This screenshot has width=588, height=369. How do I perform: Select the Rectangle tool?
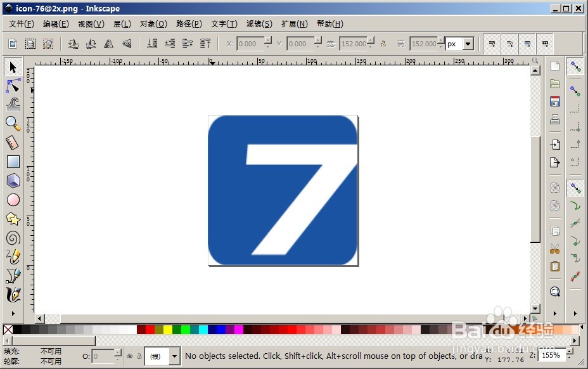tap(13, 162)
